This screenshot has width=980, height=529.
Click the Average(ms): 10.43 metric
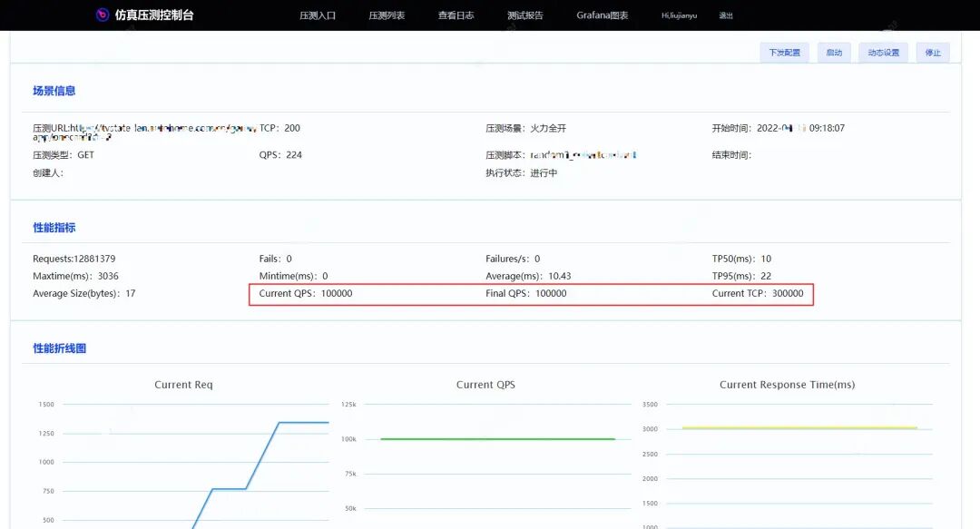pyautogui.click(x=528, y=277)
